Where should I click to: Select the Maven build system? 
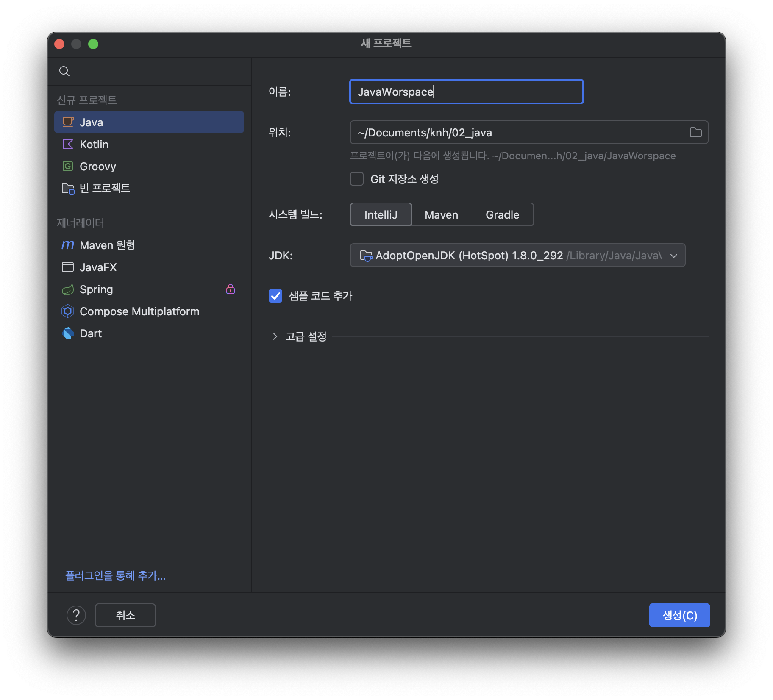[441, 214]
